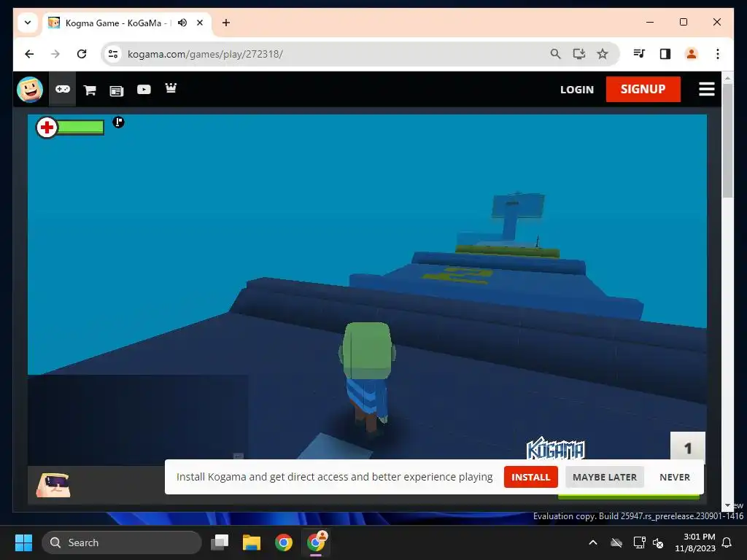Open the hamburger site menu
This screenshot has height=560, width=747.
(706, 89)
